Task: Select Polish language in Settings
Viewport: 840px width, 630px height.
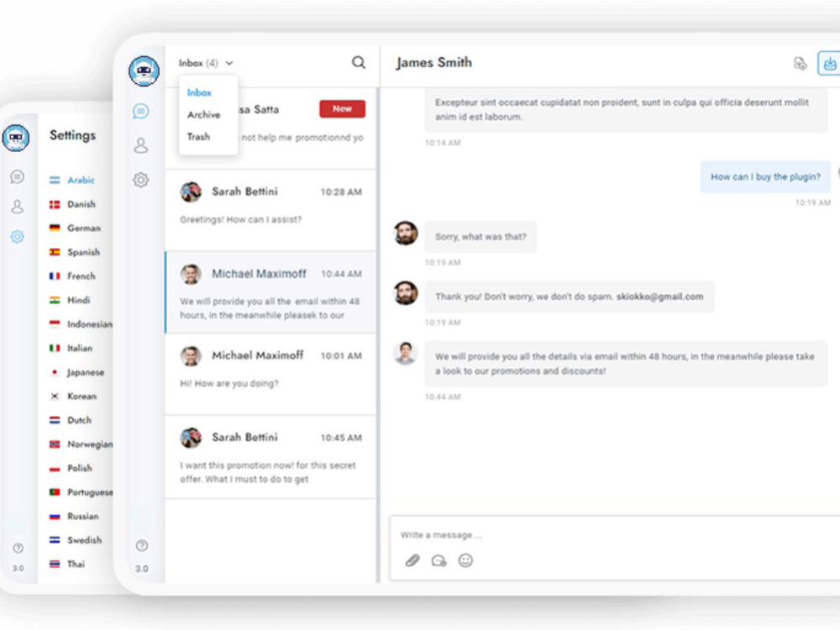Action: tap(71, 468)
